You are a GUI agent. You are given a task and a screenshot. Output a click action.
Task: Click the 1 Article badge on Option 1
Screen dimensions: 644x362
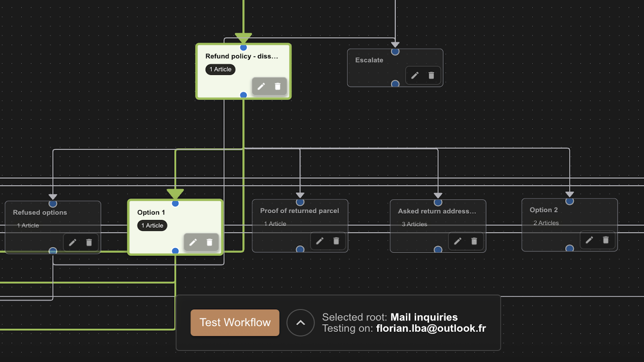point(152,226)
